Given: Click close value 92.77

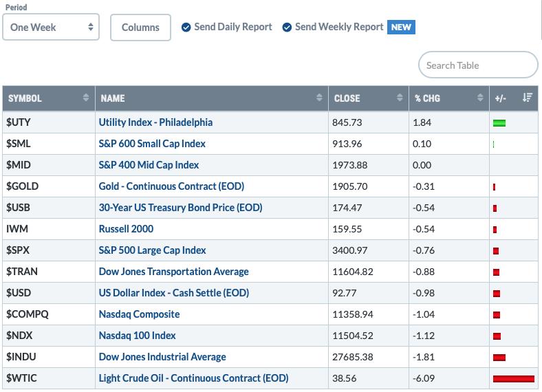Looking at the screenshot, I should tap(345, 293).
